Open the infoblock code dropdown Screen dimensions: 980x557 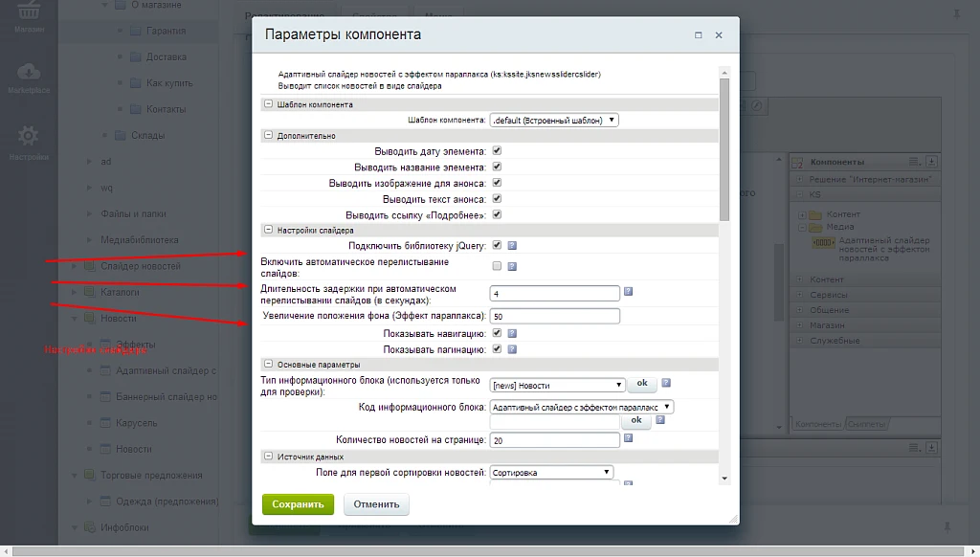582,407
